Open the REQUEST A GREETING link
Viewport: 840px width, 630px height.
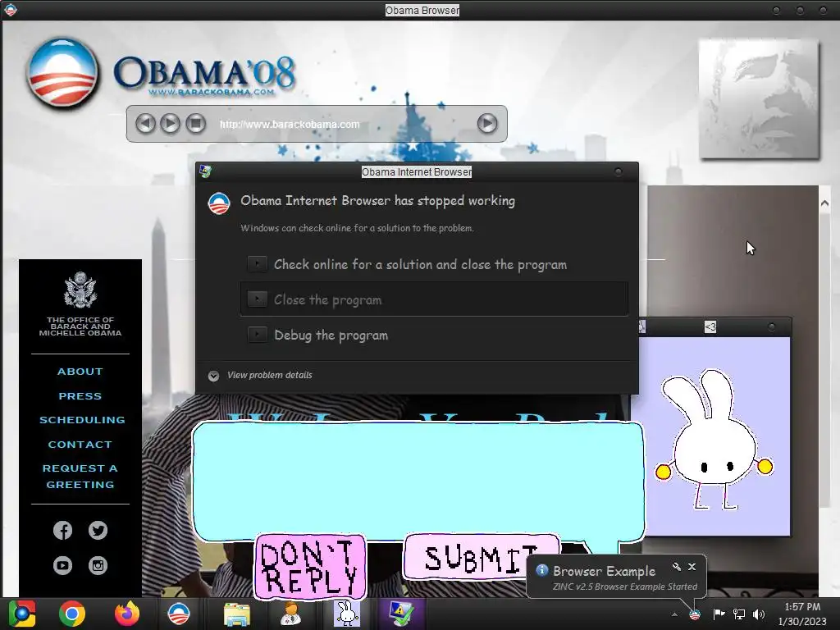pyautogui.click(x=80, y=477)
